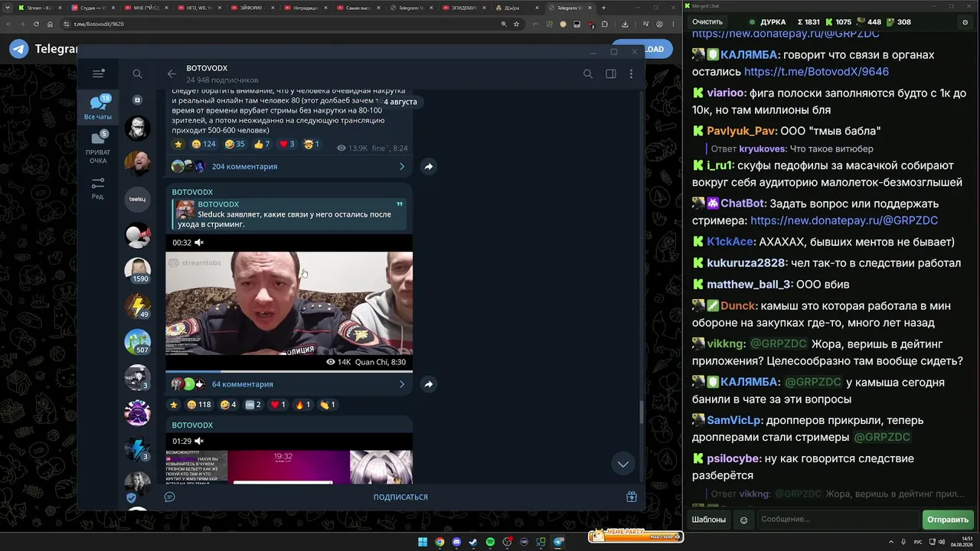The height and width of the screenshot is (551, 980).
Task: Toggle the 124 smiley reaction
Action: coord(203,144)
